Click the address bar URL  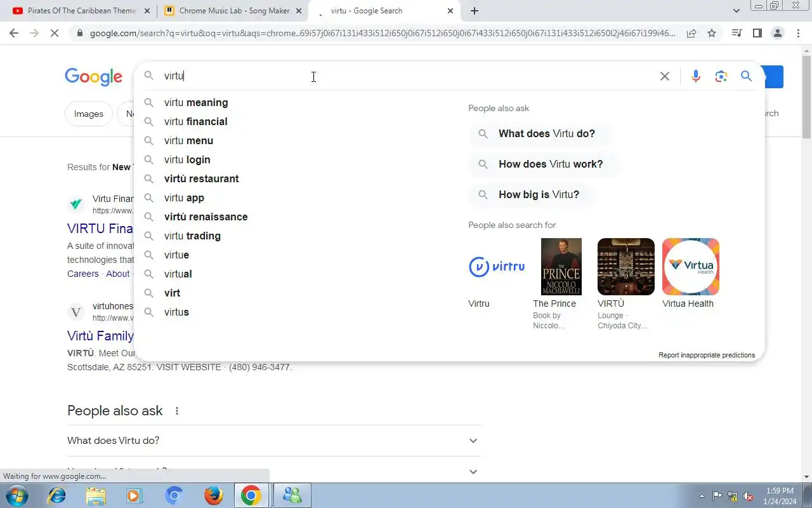[x=383, y=33]
